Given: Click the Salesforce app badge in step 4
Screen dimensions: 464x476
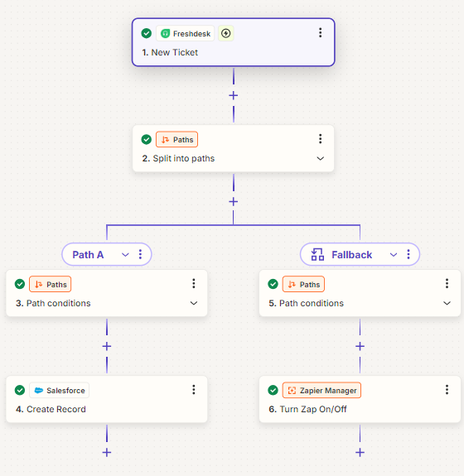Looking at the screenshot, I should (x=60, y=391).
